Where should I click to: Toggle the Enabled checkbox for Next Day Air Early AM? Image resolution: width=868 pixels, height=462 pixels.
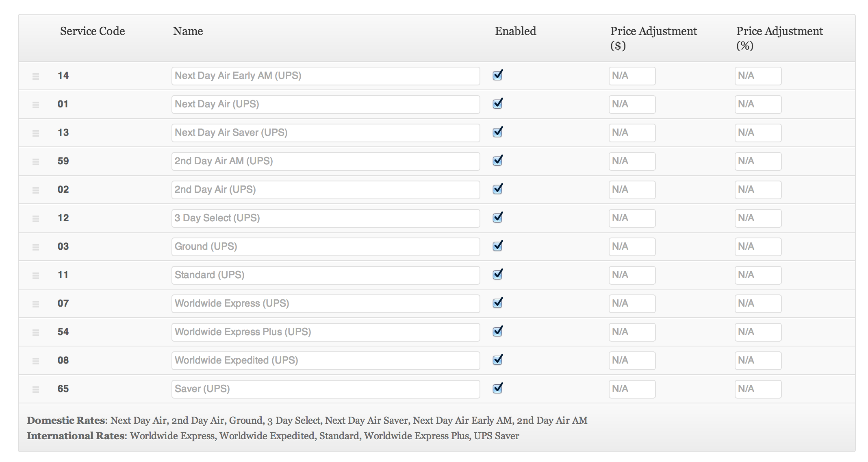point(497,75)
